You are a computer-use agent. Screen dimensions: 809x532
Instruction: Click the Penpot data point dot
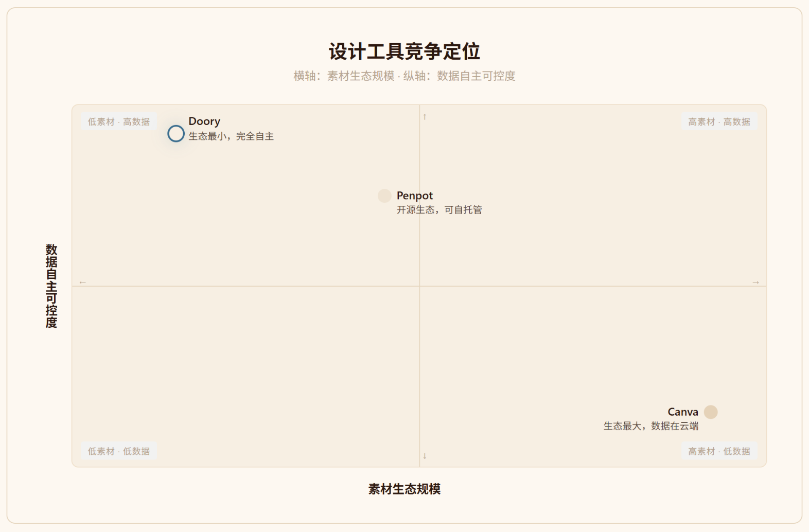[x=384, y=196]
